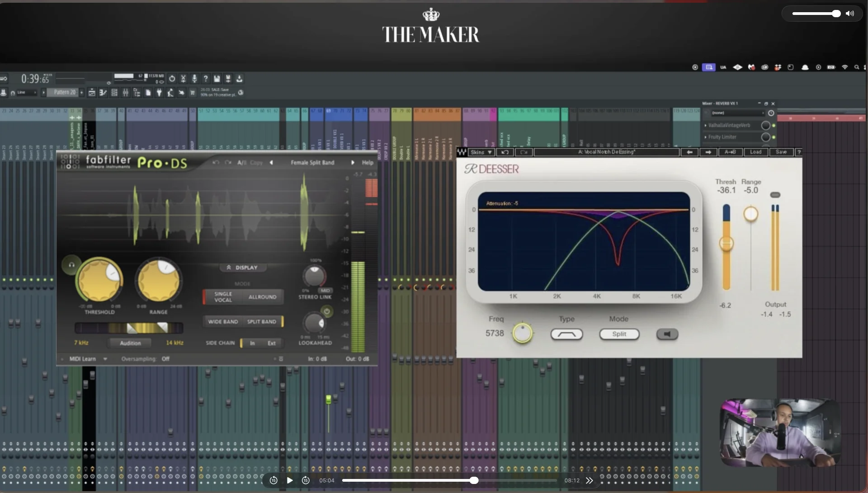This screenshot has height=493, width=868.
Task: Switch Pro-DS to Split Band processing
Action: [262, 322]
